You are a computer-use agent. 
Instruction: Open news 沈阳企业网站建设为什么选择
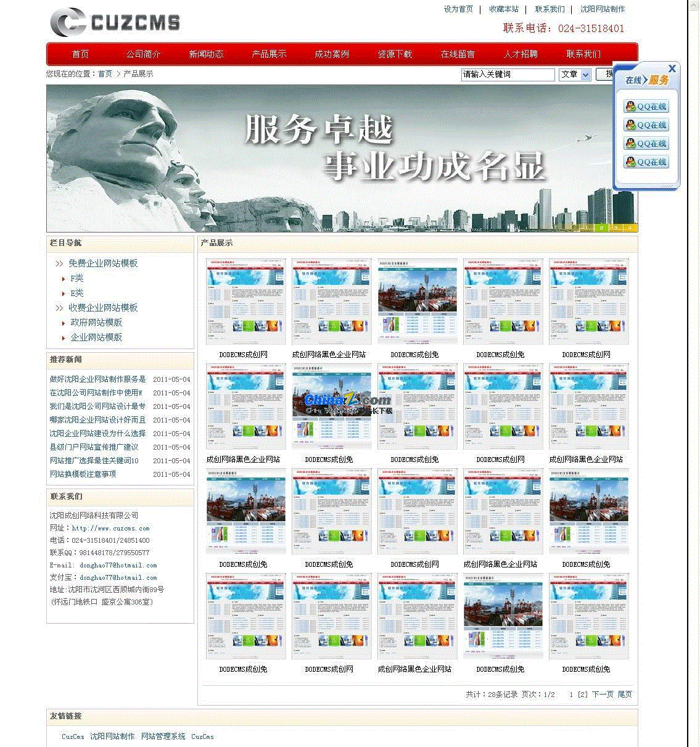[x=98, y=434]
